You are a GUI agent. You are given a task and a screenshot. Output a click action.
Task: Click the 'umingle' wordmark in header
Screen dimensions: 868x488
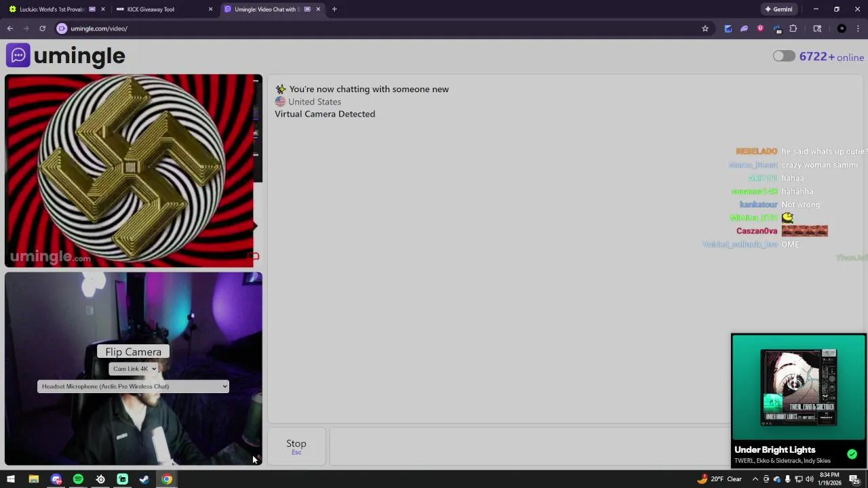(x=79, y=56)
